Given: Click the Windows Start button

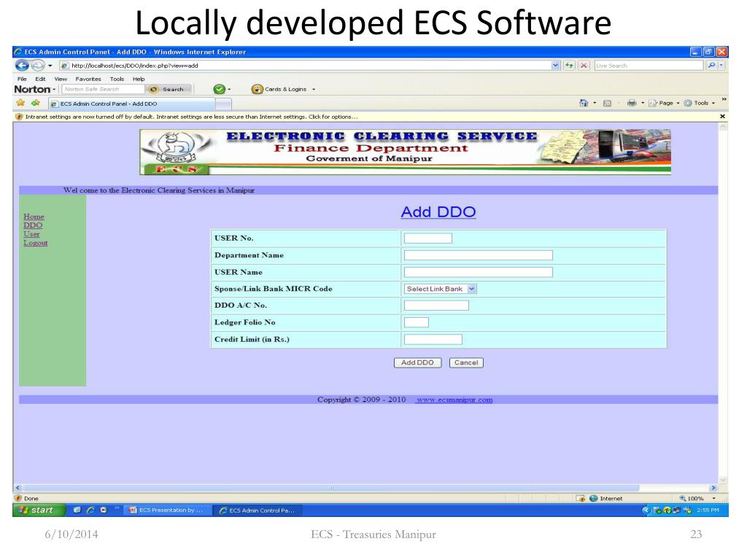Looking at the screenshot, I should click(x=39, y=510).
